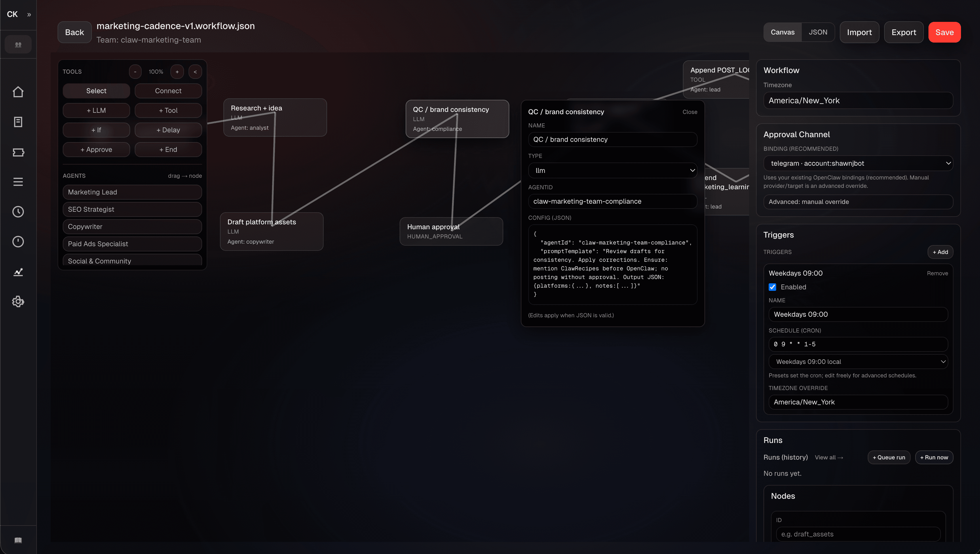Open the list view icon in the sidebar

pyautogui.click(x=18, y=182)
